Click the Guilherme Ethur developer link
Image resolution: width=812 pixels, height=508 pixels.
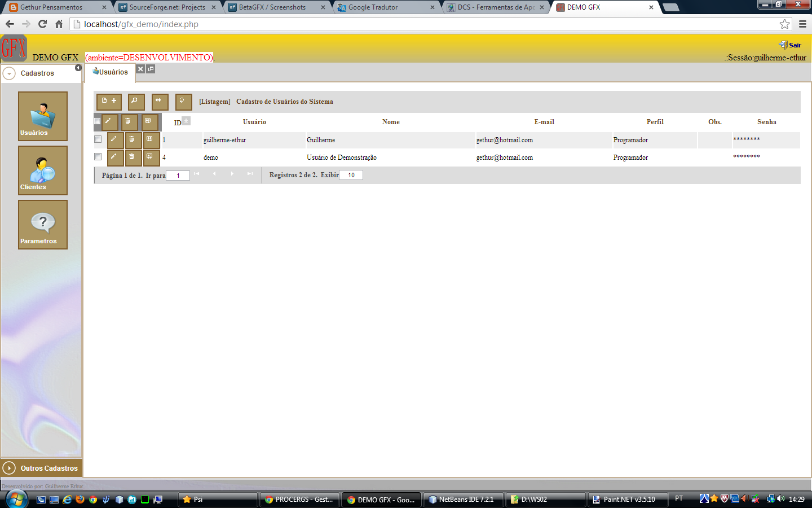[64, 486]
